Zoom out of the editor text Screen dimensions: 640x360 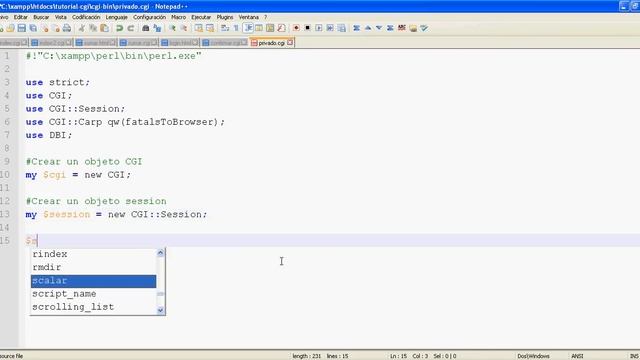(184, 28)
